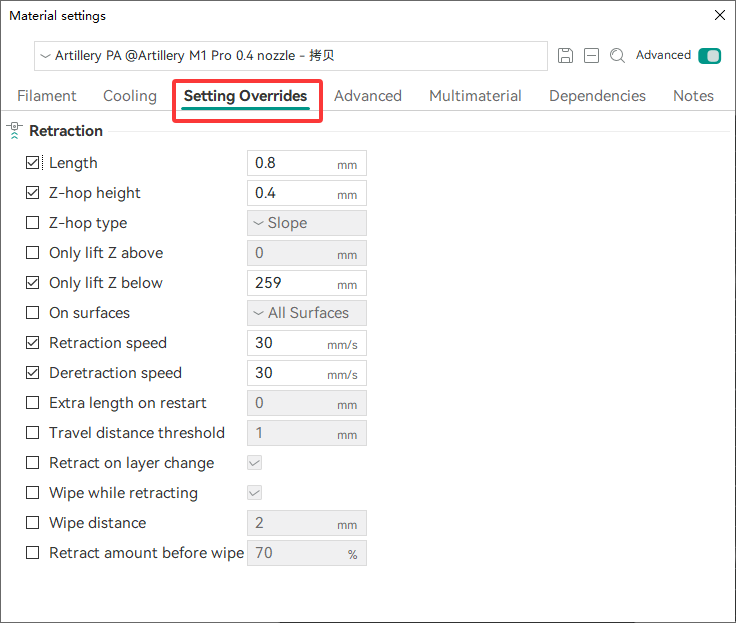Enable the Wipe while retracting override
The height and width of the screenshot is (623, 736).
[33, 493]
